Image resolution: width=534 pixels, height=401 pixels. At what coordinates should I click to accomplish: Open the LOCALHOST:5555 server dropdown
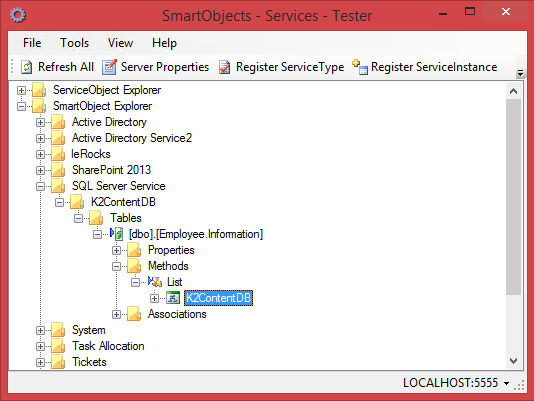(x=506, y=383)
